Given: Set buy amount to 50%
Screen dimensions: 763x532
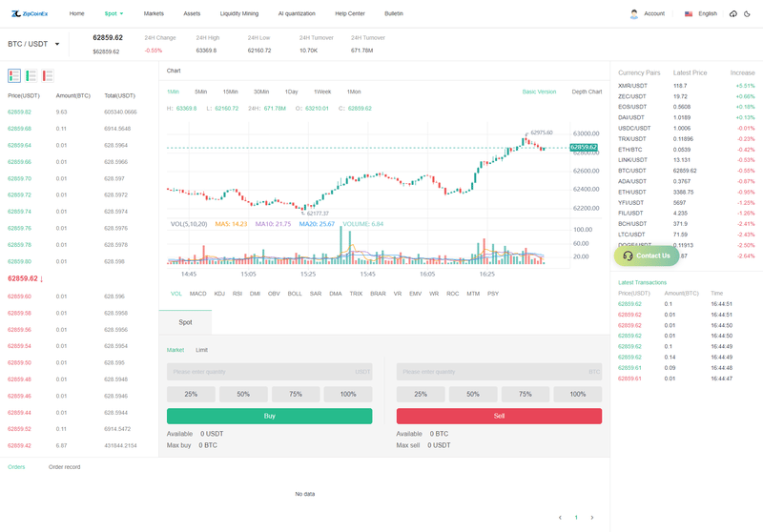Looking at the screenshot, I should point(243,394).
